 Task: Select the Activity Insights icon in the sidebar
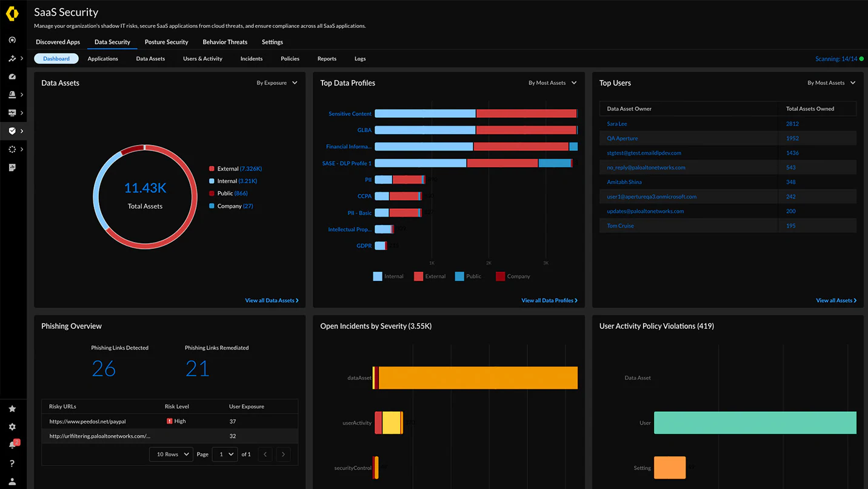click(12, 58)
